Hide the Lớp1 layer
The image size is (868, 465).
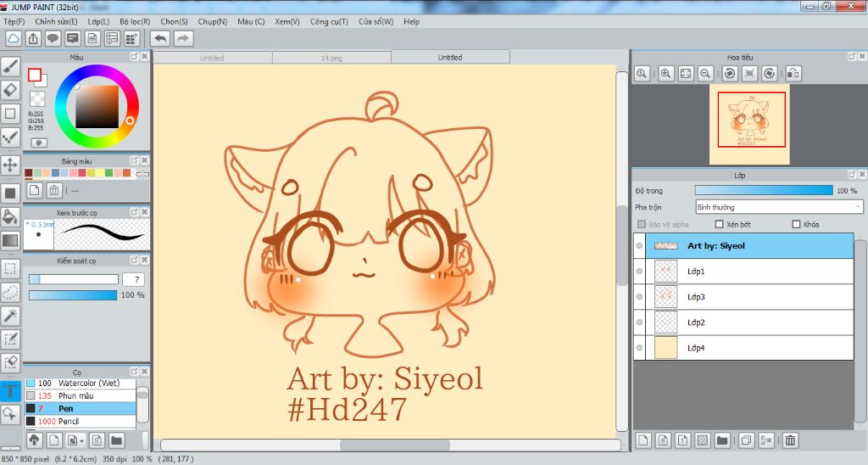click(639, 271)
